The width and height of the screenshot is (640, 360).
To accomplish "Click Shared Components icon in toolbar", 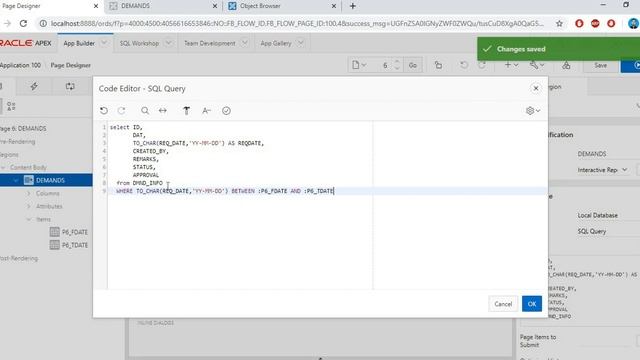I will coord(566,65).
